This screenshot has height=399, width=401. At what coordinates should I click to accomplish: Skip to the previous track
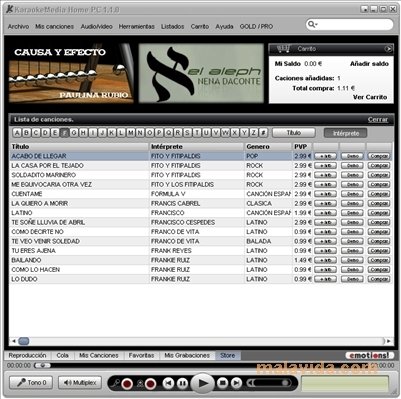[168, 384]
